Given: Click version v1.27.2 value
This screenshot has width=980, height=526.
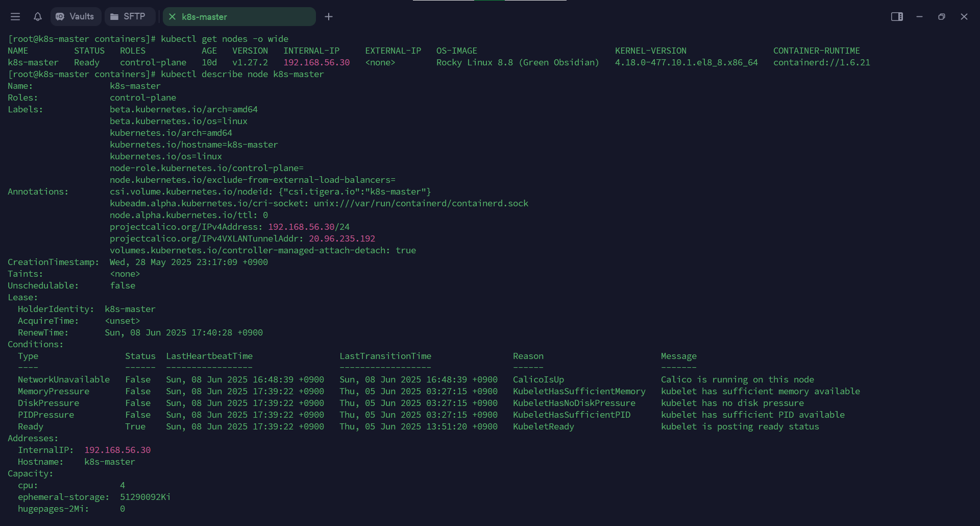Looking at the screenshot, I should coord(250,62).
